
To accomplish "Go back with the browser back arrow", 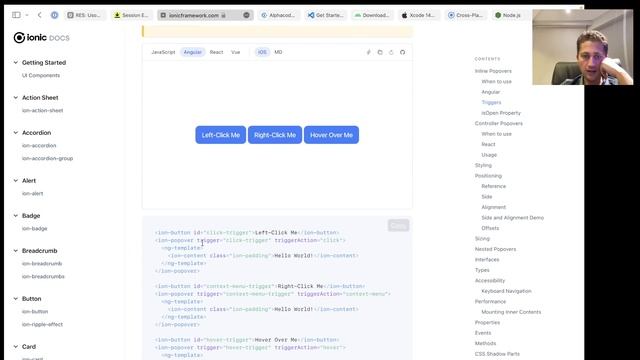I will tap(40, 15).
